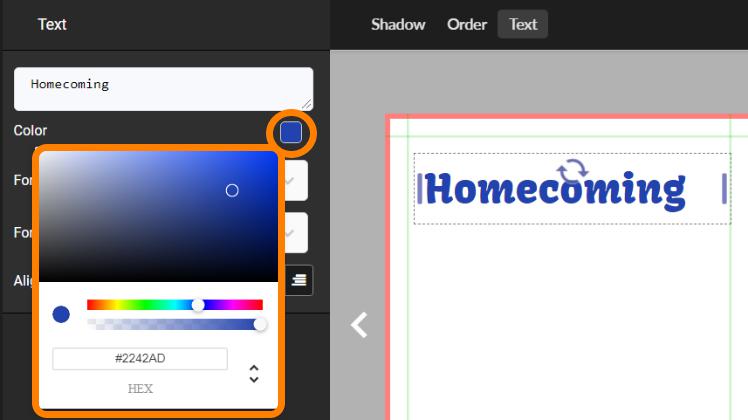The height and width of the screenshot is (420, 748).
Task: Click the Homecoming text input box
Action: point(163,88)
